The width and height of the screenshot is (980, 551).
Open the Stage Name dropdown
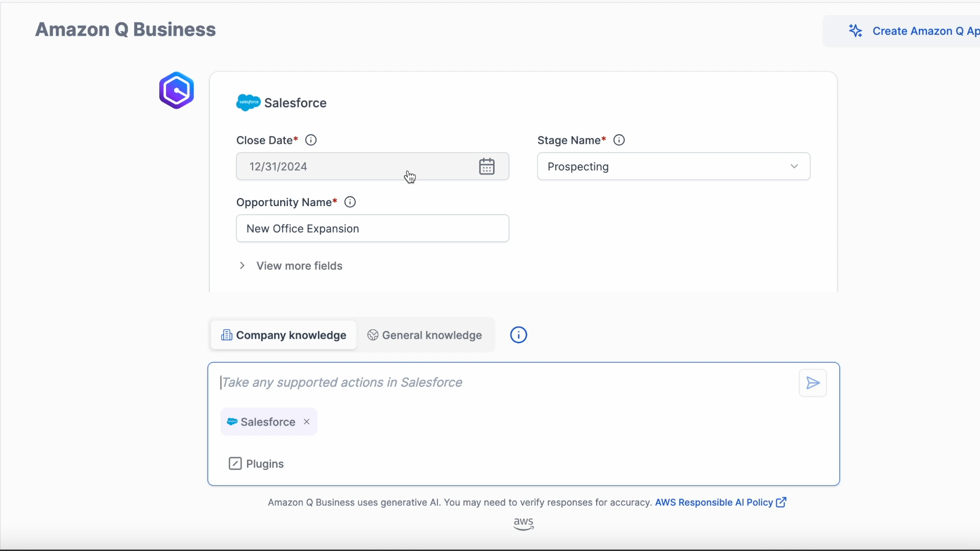(x=673, y=166)
